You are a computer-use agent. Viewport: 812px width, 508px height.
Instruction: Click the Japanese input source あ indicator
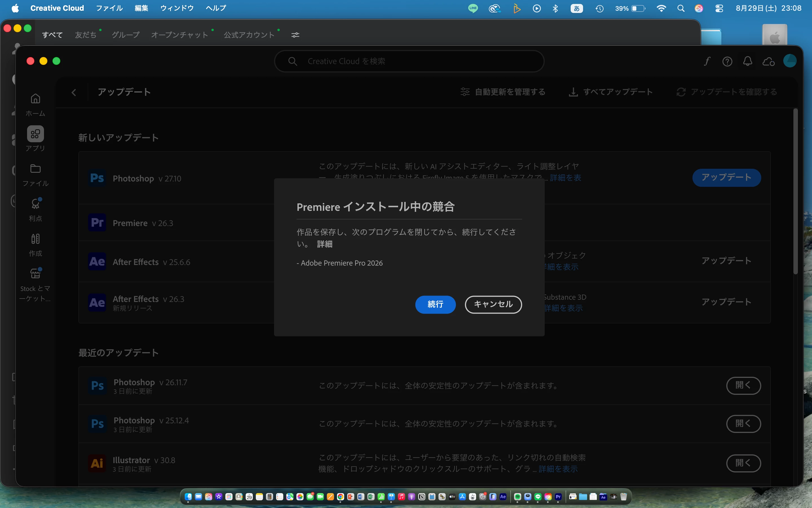(x=577, y=8)
